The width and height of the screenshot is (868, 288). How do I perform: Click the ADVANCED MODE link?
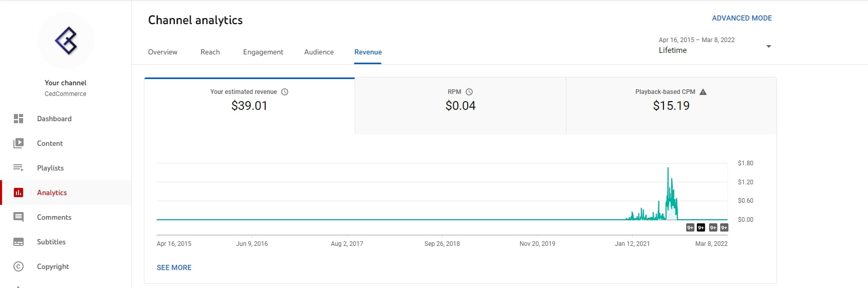[742, 18]
